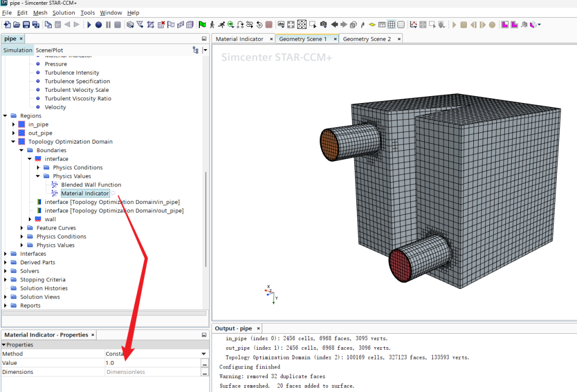577x392 pixels.
Task: Open the Window menu
Action: [111, 12]
